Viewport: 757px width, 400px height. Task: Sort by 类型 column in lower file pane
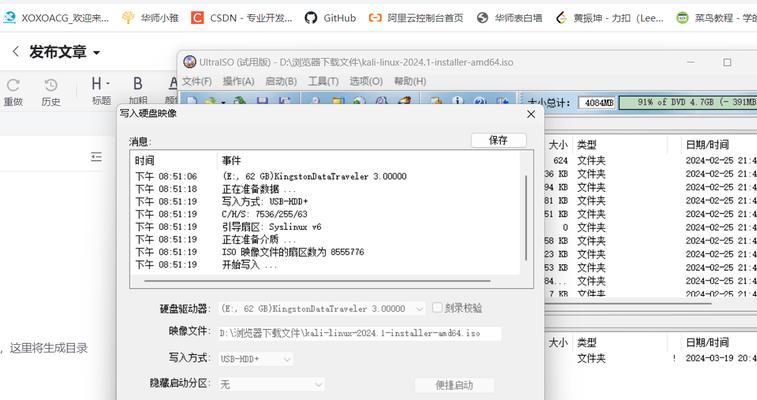click(587, 343)
